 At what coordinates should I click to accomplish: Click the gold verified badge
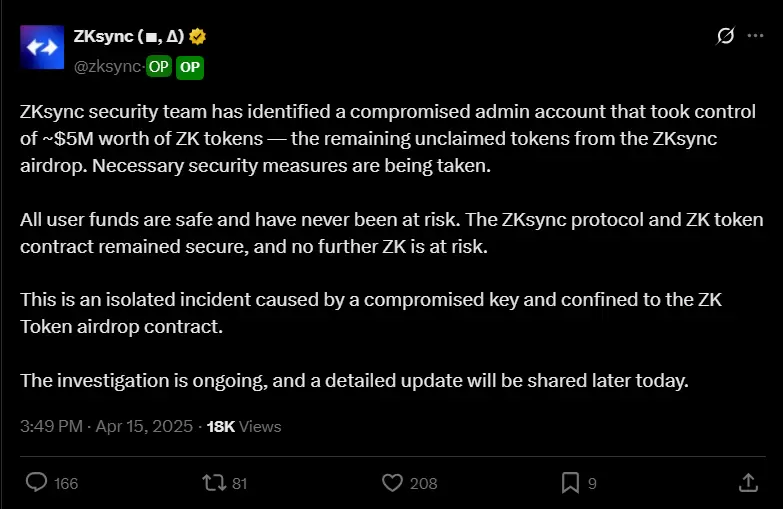(x=198, y=36)
